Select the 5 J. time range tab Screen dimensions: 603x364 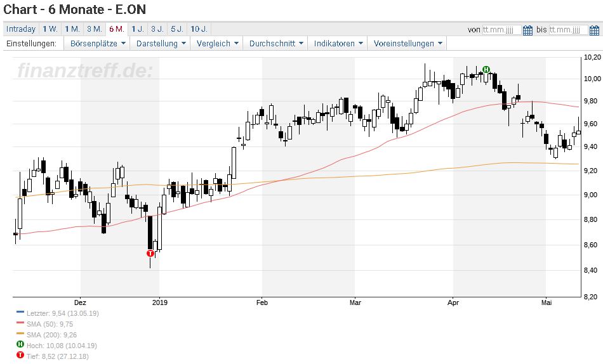tap(177, 29)
